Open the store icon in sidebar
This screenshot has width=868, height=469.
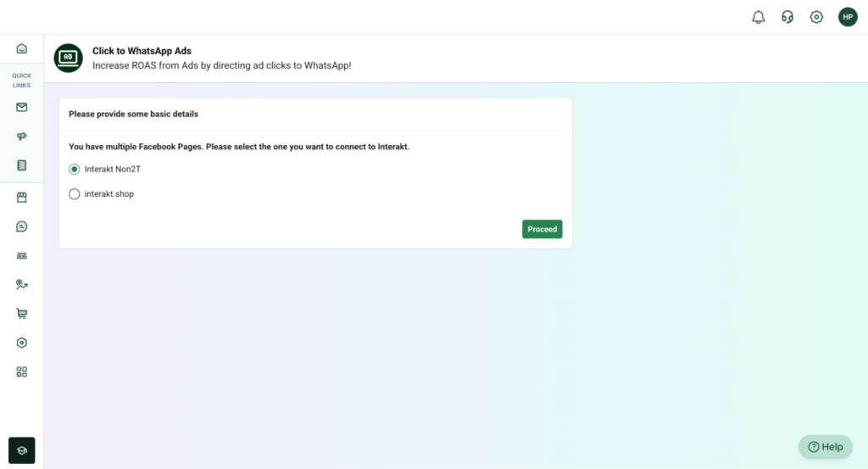[21, 198]
